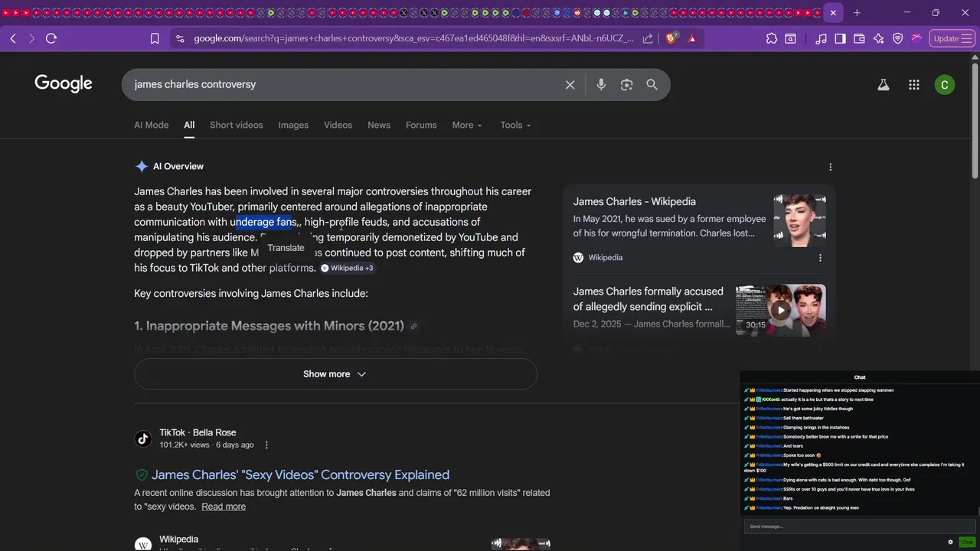The width and height of the screenshot is (980, 551).
Task: Open Search Labs flask icon
Action: click(883, 85)
